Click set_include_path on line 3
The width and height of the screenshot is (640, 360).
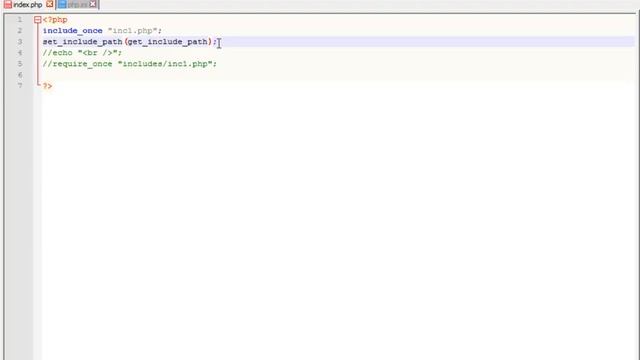tap(82, 42)
